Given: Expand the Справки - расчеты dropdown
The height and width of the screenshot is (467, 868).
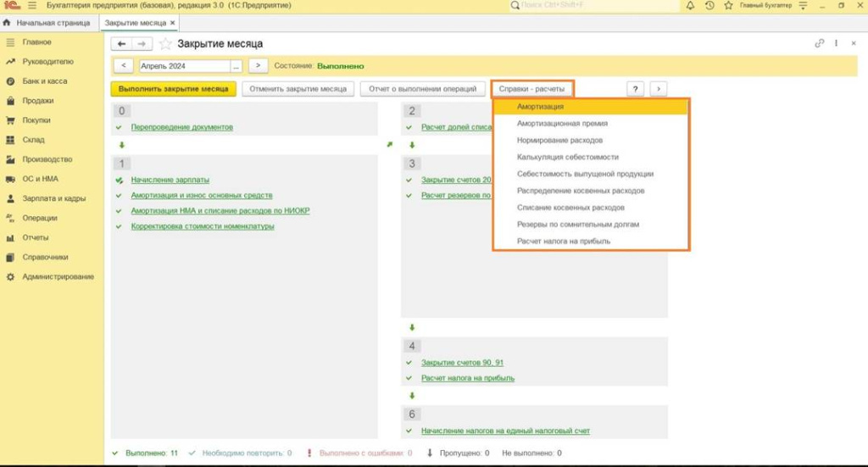Looking at the screenshot, I should tap(531, 88).
